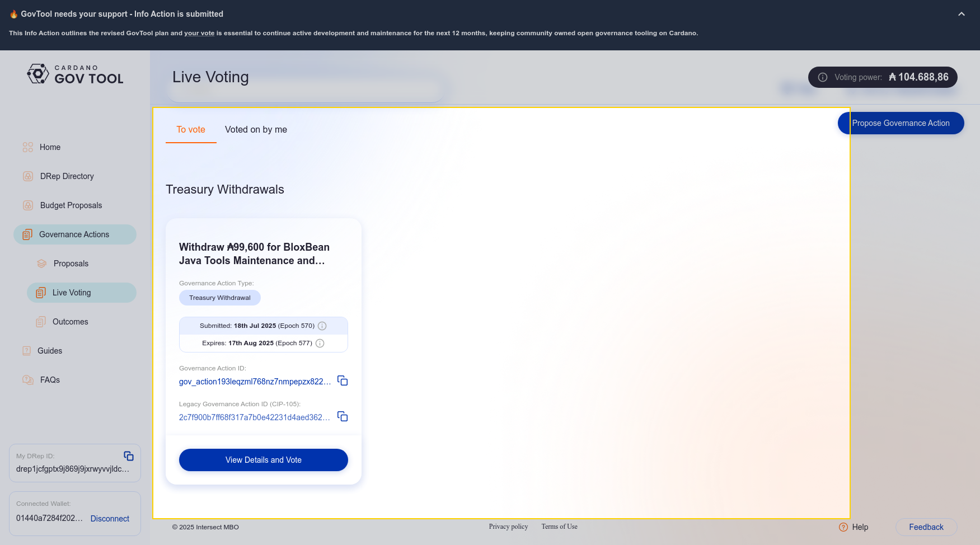This screenshot has width=980, height=545.
Task: Disconnect the connected wallet
Action: (x=110, y=519)
